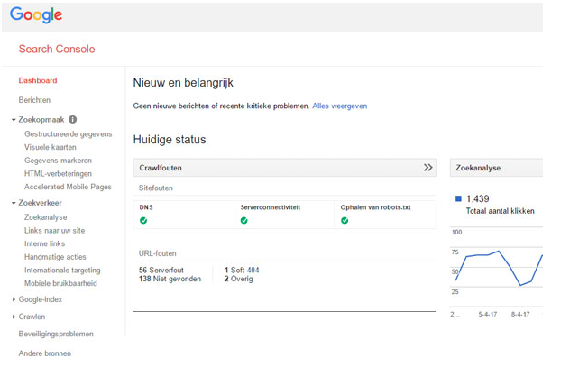This screenshot has width=588, height=367.
Task: Open the 138 Niet gevonden link
Action: click(x=170, y=279)
